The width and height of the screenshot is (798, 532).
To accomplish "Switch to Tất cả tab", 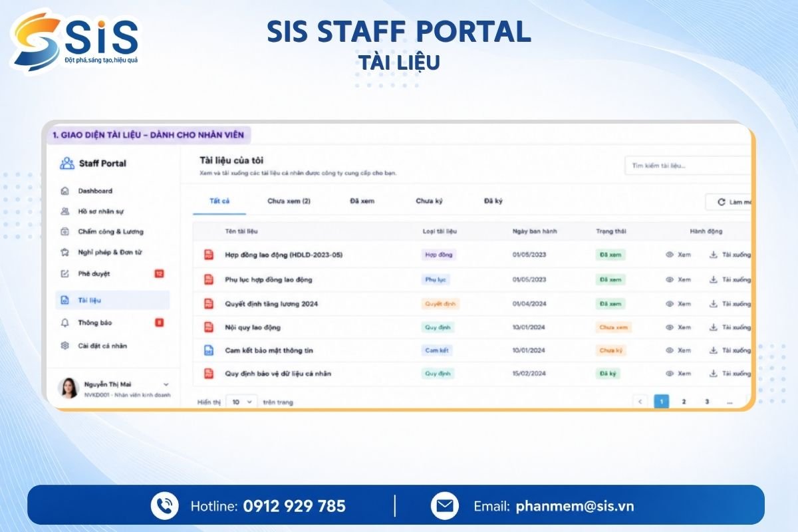I will click(x=219, y=201).
